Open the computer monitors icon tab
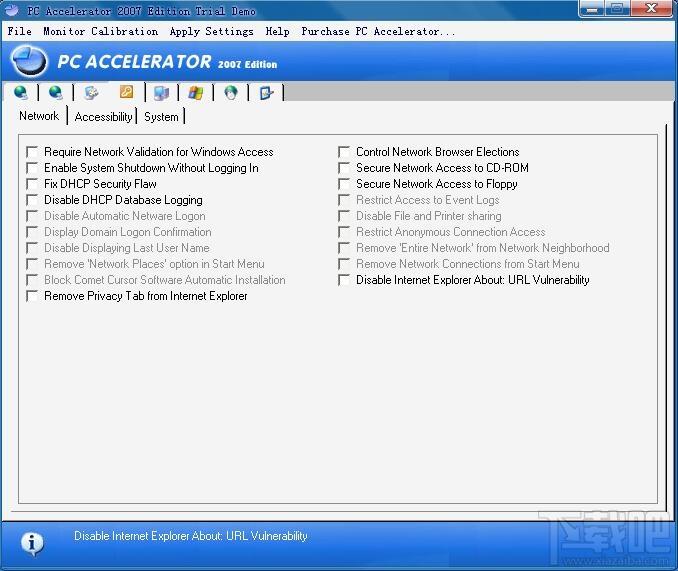The image size is (678, 571). click(x=161, y=93)
